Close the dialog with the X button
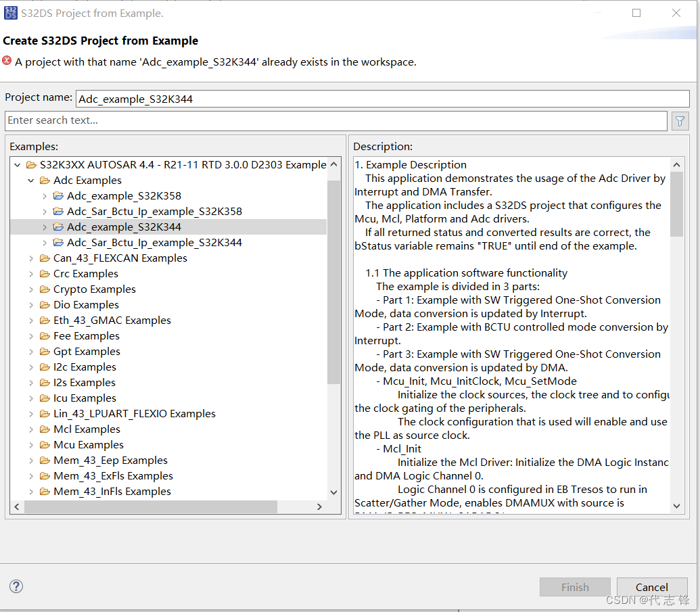The height and width of the screenshot is (612, 700). (676, 13)
